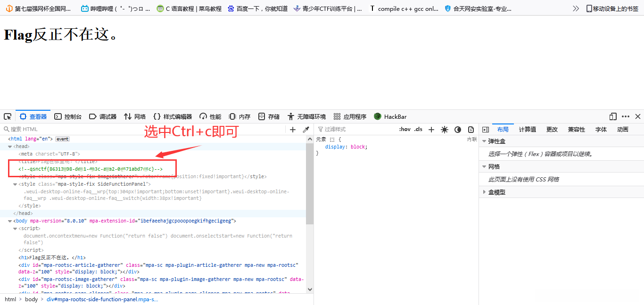Activate the element picker tool
The image size is (644, 305).
8,116
